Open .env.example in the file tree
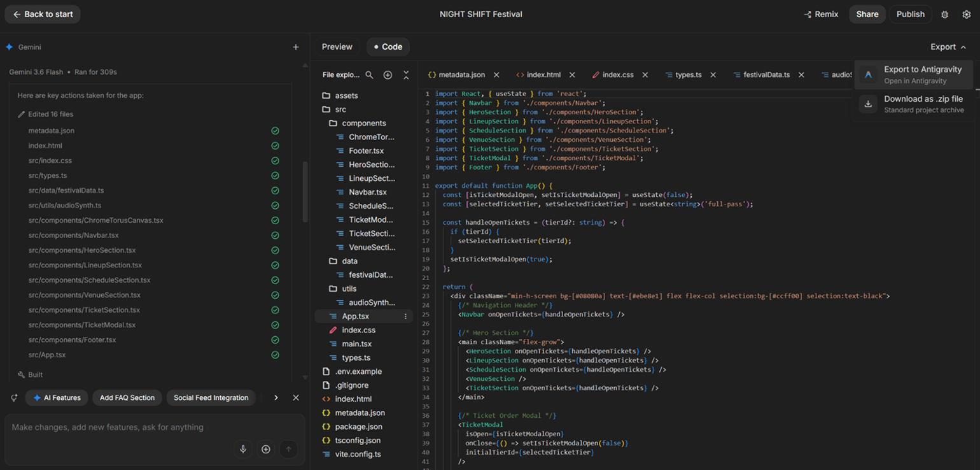The height and width of the screenshot is (470, 980). (x=364, y=371)
